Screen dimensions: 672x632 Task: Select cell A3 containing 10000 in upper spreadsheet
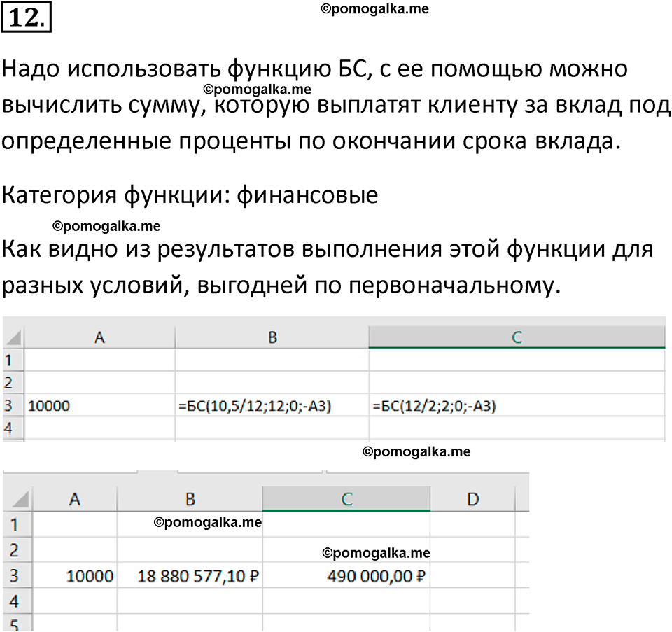99,405
